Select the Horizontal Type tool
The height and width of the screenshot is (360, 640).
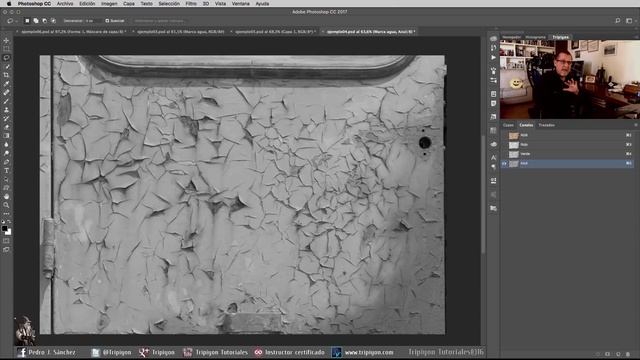click(x=6, y=171)
